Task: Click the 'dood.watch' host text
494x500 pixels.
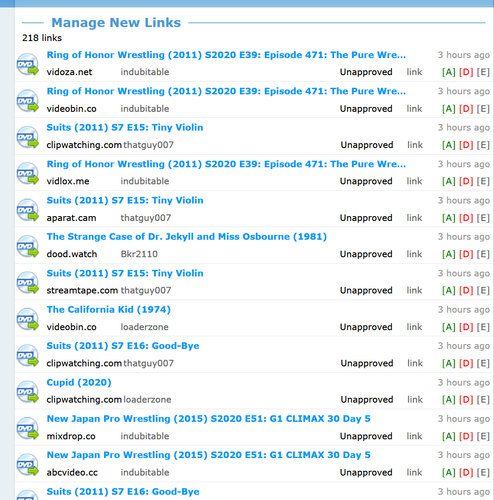Action: [x=72, y=254]
